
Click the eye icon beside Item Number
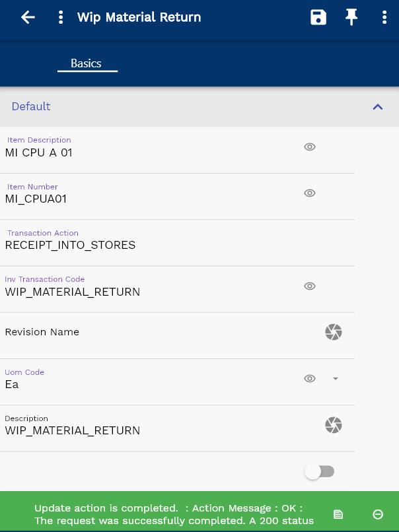[309, 193]
